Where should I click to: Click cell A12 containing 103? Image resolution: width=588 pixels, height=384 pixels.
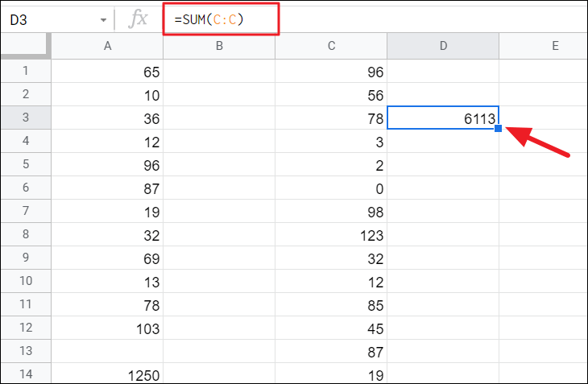click(x=107, y=328)
